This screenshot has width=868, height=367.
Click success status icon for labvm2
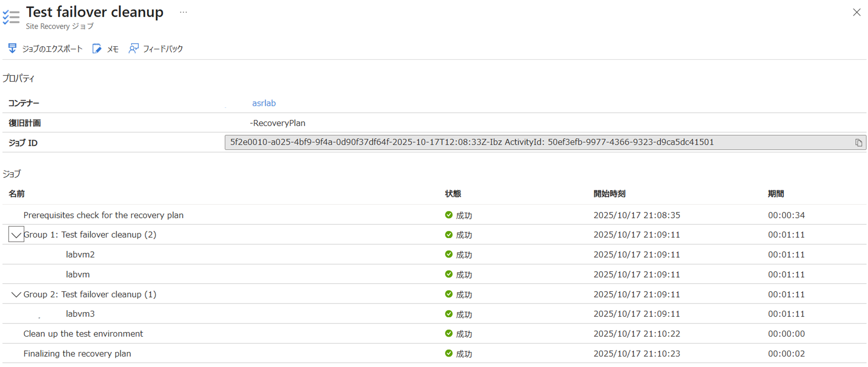point(448,254)
